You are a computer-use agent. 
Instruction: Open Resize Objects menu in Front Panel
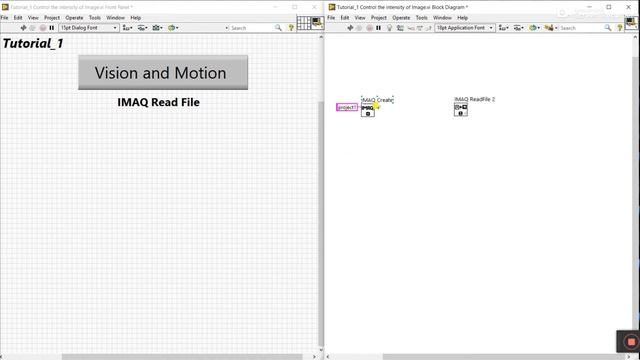[x=157, y=28]
